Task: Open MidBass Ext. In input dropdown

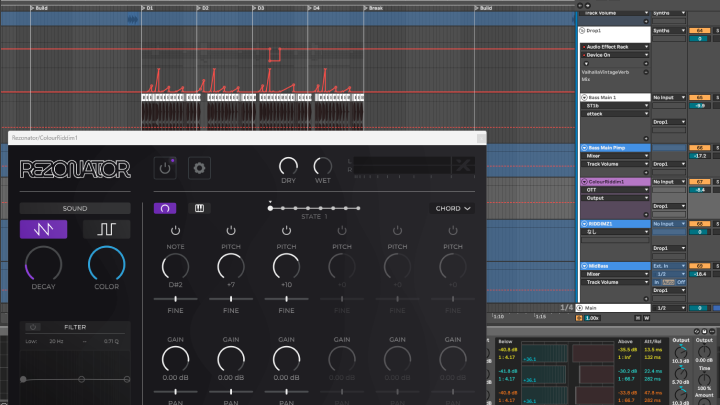Action: coord(669,266)
